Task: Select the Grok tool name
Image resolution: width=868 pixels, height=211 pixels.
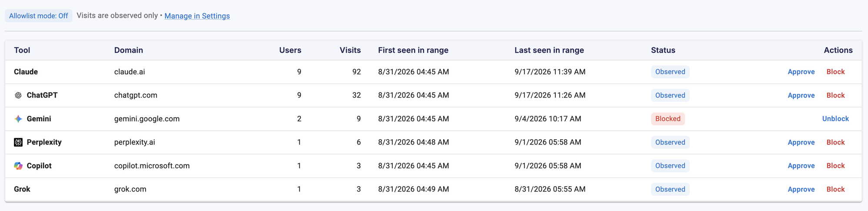Action: coord(22,189)
